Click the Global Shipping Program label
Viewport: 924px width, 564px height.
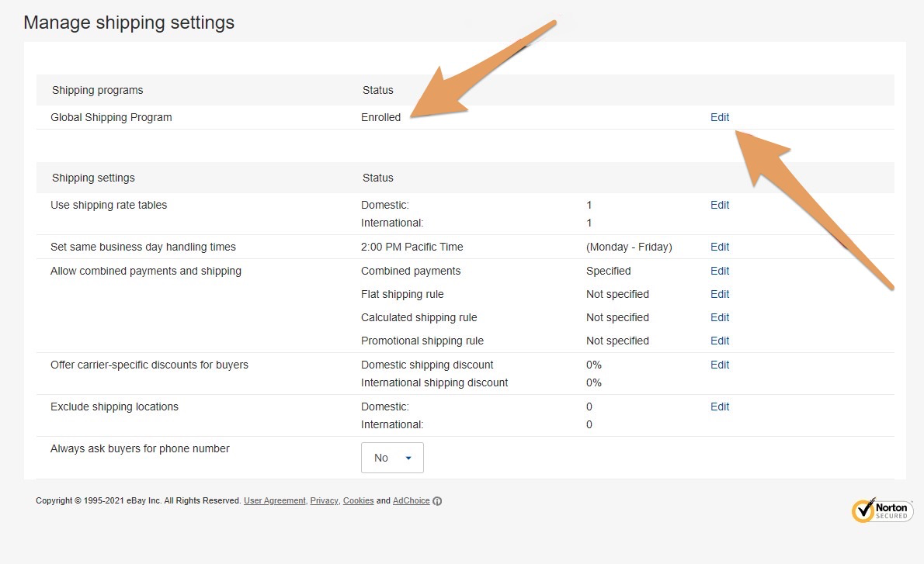click(111, 117)
